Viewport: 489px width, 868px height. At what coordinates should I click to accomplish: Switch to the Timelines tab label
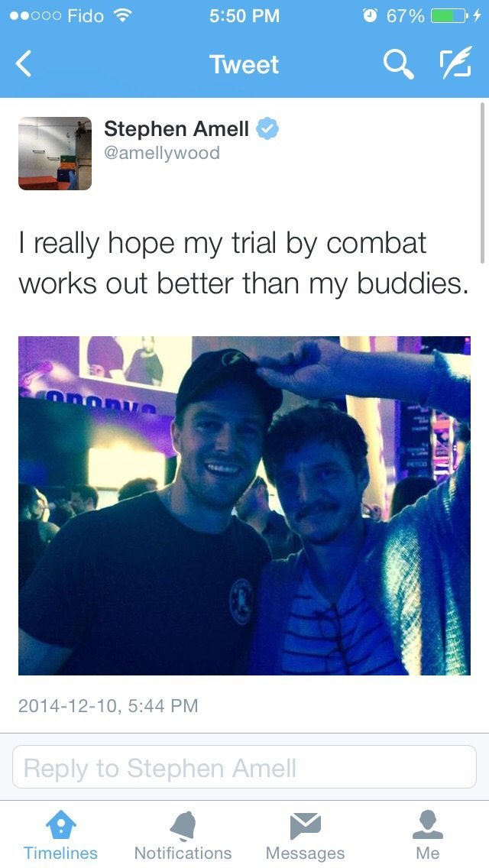[x=60, y=853]
